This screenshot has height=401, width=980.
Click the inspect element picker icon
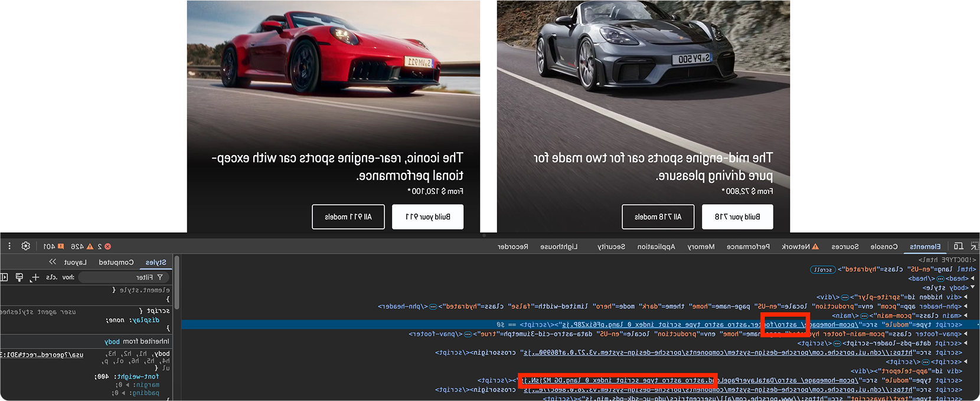974,246
